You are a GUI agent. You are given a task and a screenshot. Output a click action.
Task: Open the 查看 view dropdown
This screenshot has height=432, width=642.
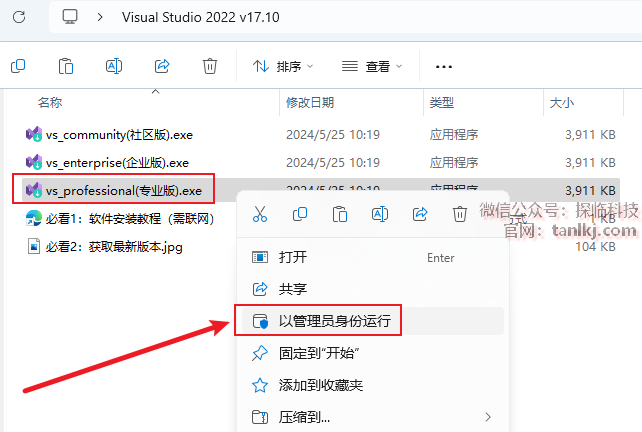click(372, 66)
